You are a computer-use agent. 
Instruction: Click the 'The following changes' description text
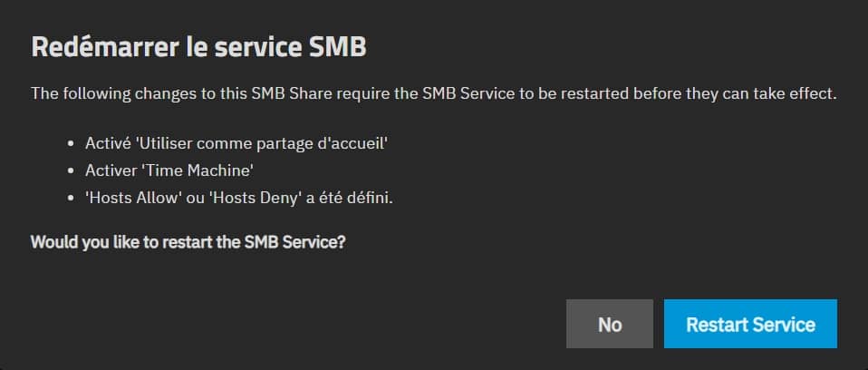point(431,93)
